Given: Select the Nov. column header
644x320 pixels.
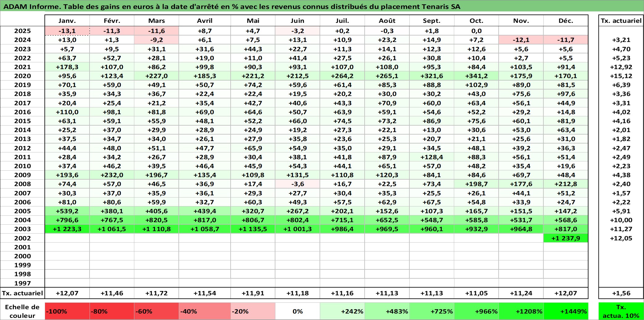Looking at the screenshot, I should (x=521, y=21).
